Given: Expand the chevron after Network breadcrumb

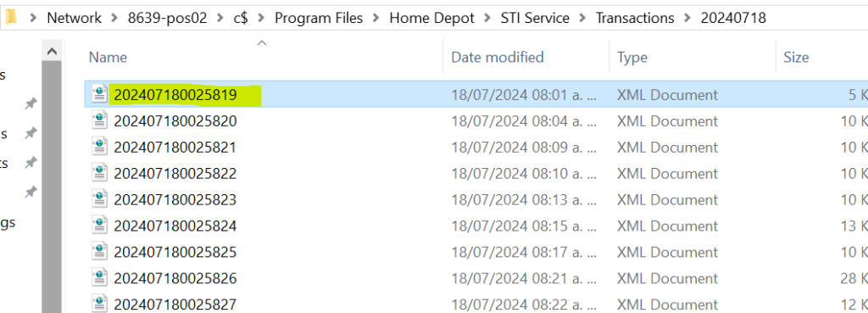Looking at the screenshot, I should [114, 19].
